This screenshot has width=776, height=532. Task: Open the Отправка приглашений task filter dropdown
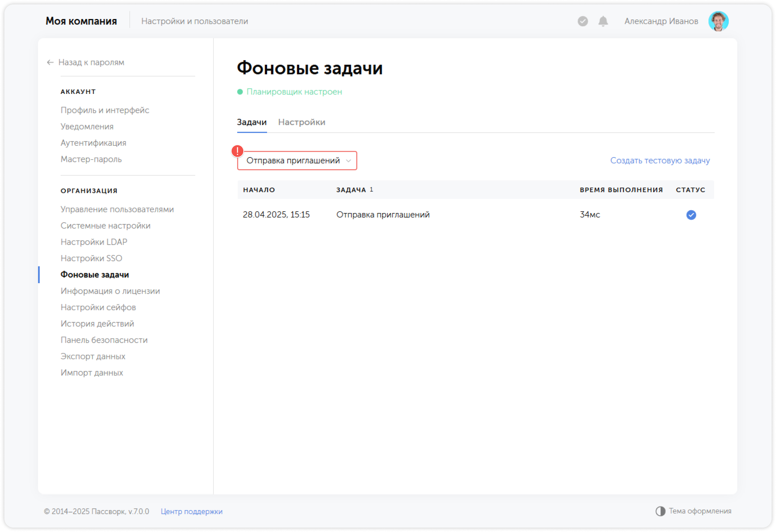tap(297, 161)
